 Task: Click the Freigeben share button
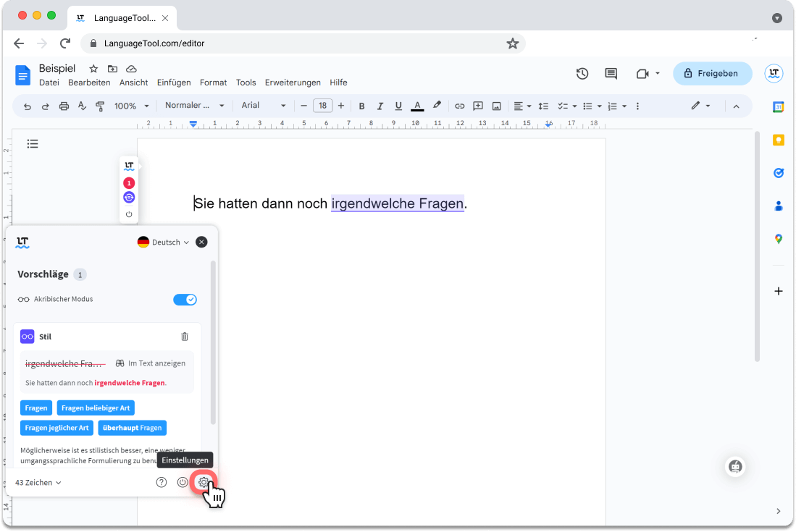point(712,74)
